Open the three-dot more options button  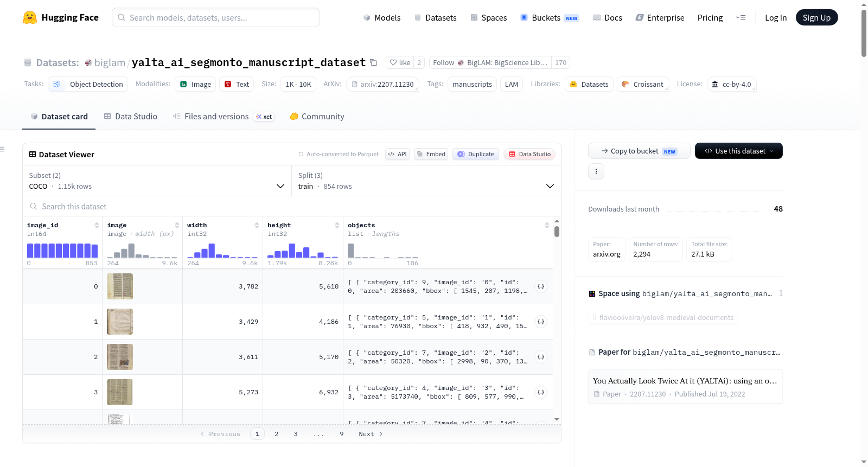point(596,171)
